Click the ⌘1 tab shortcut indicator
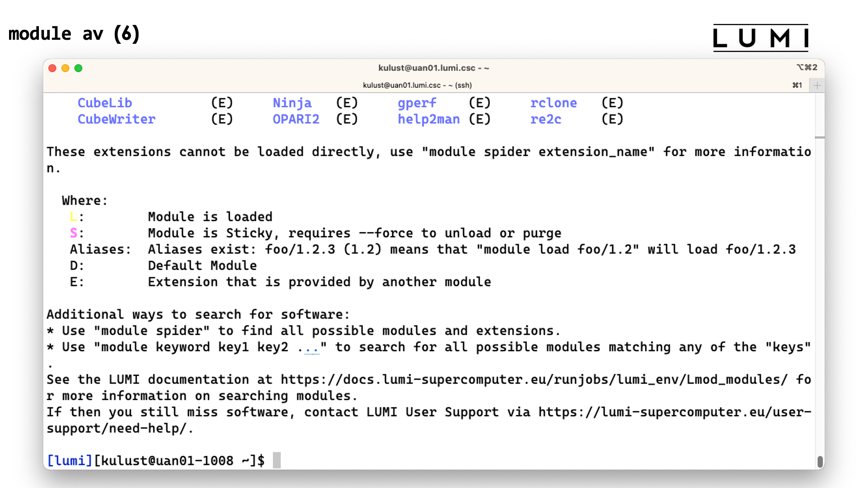Screen dimensions: 868x488 click(x=797, y=85)
